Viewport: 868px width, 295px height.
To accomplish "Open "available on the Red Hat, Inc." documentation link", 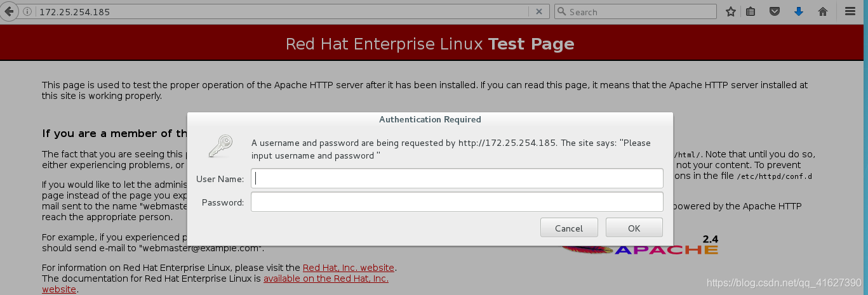I will [326, 279].
